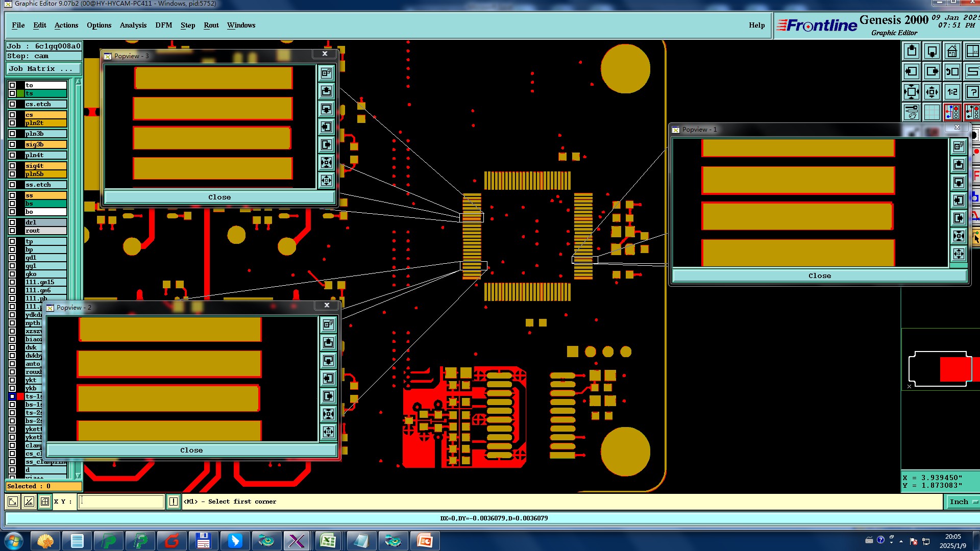Click the undo previous zoom icon

[952, 72]
